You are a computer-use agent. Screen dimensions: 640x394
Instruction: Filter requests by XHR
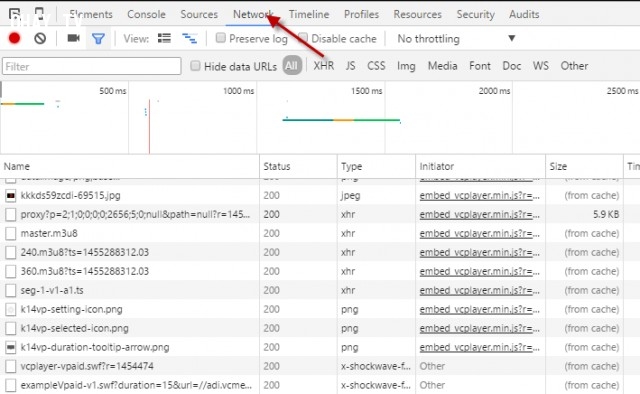pos(324,66)
